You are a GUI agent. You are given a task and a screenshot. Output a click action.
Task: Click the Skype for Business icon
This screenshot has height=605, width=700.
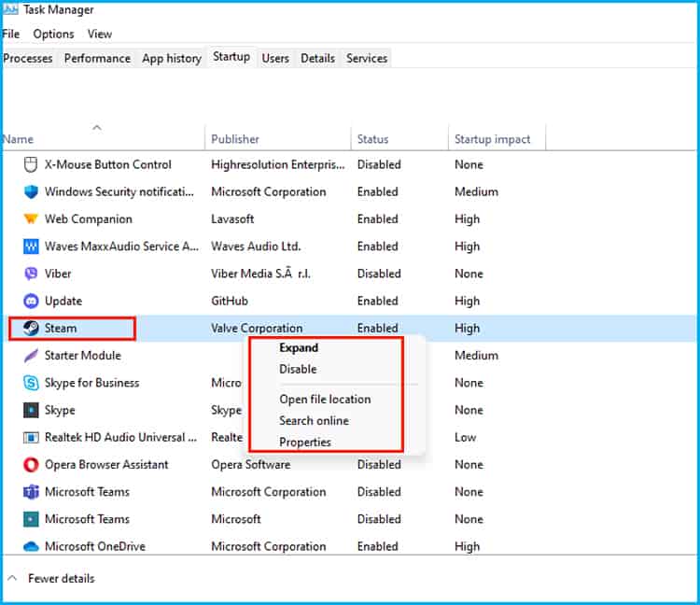coord(31,383)
